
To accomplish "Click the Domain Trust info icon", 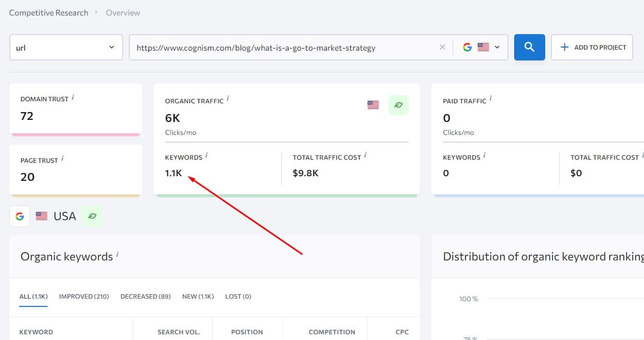I will (73, 97).
